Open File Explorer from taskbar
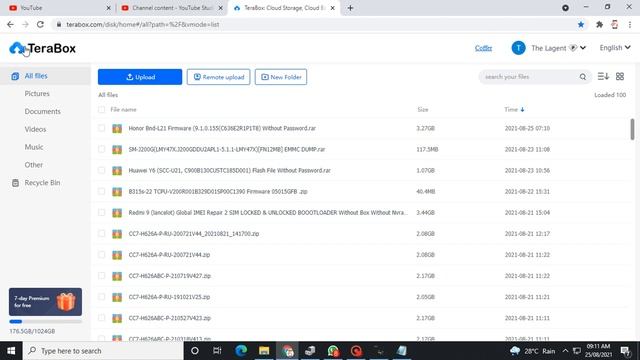This screenshot has height=360, width=640. point(264,351)
